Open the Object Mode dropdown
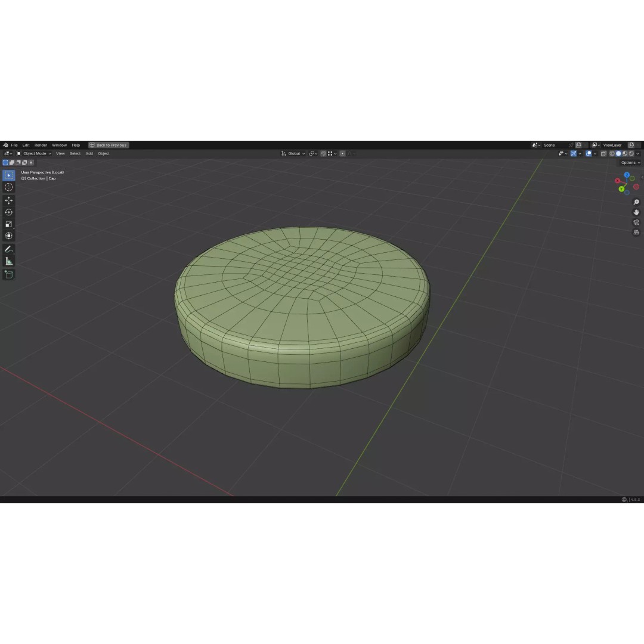Image resolution: width=644 pixels, height=644 pixels. 33,154
